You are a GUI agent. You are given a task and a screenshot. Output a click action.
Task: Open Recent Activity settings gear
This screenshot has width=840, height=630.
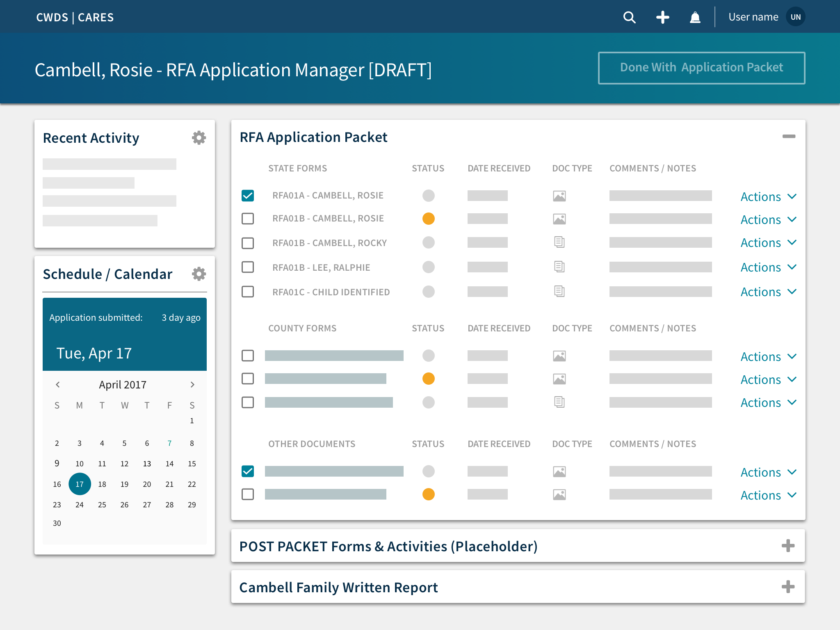pyautogui.click(x=199, y=138)
